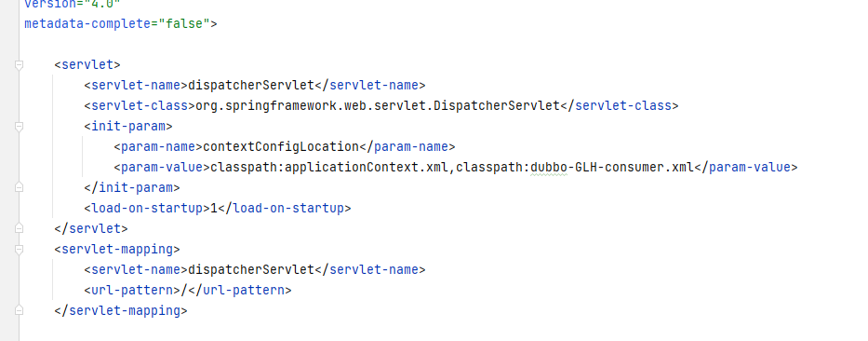
Task: Click org.springframework.web.servlet.DispatcherServlet class name
Action: point(378,106)
